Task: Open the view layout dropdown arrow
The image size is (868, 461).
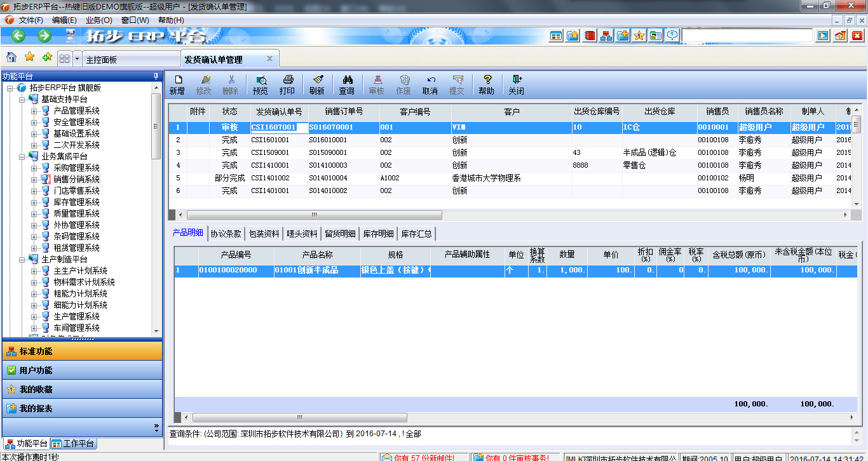Action: tap(78, 58)
